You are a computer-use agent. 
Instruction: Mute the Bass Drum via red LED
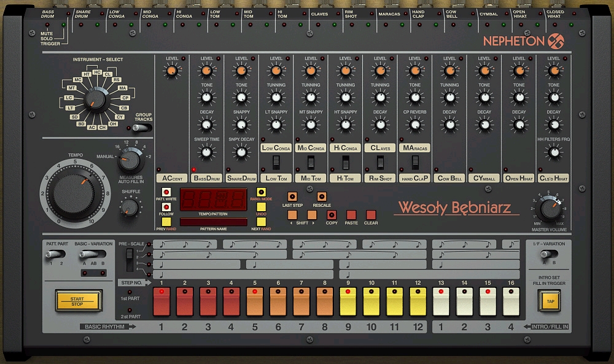pos(47,25)
